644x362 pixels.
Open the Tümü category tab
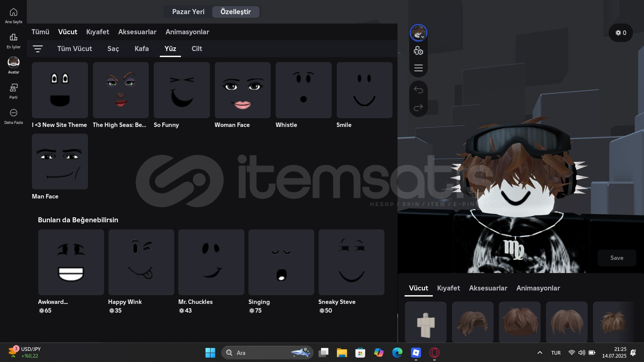pyautogui.click(x=40, y=32)
